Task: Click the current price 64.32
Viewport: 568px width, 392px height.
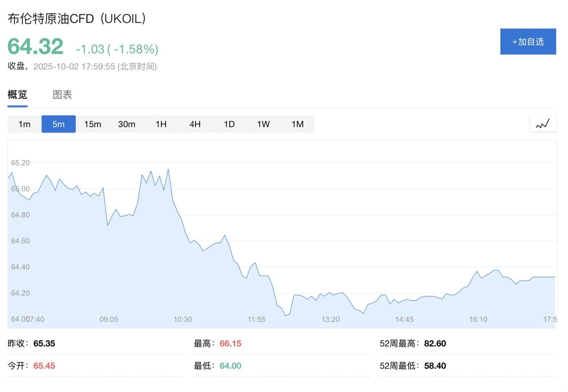Action: [x=35, y=45]
